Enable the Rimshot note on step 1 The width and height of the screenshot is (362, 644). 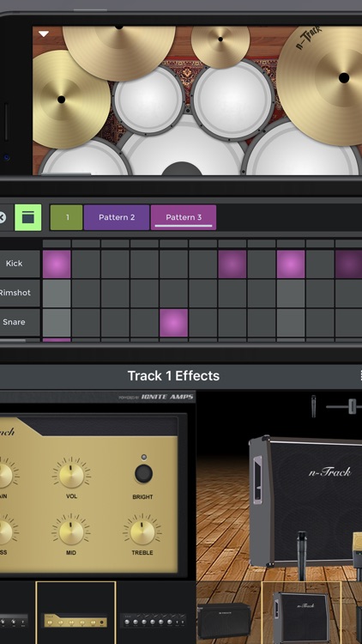point(57,294)
